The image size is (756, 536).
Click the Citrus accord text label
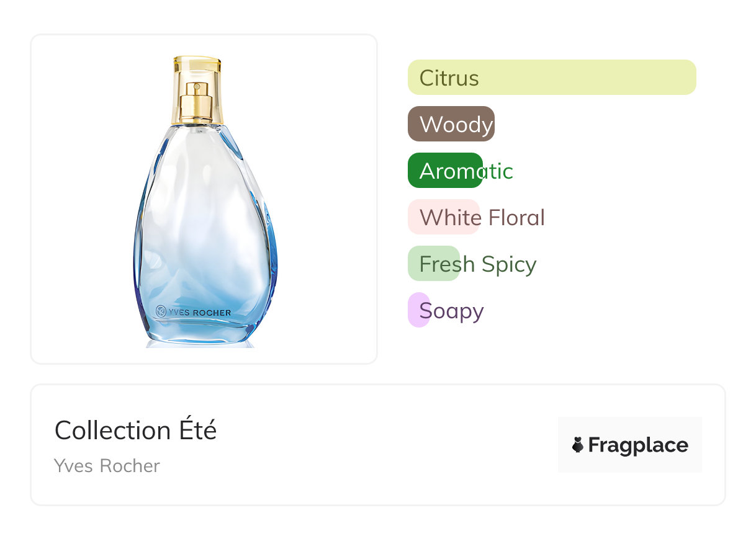449,78
